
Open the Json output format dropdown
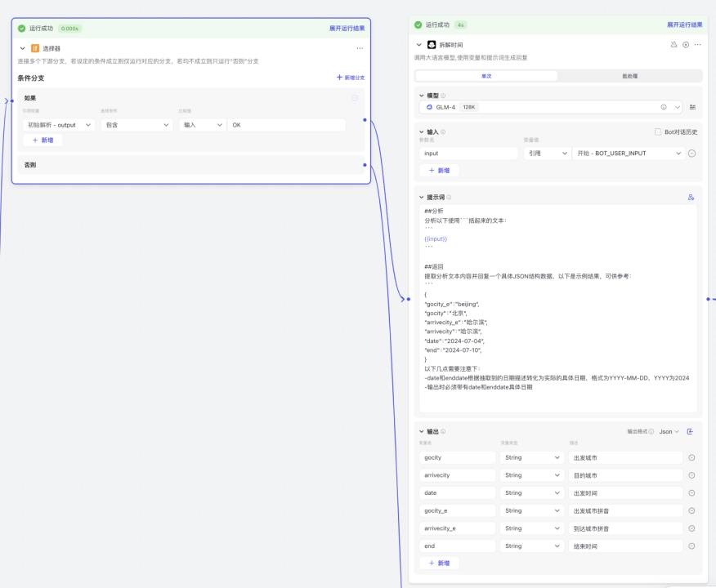coord(669,431)
